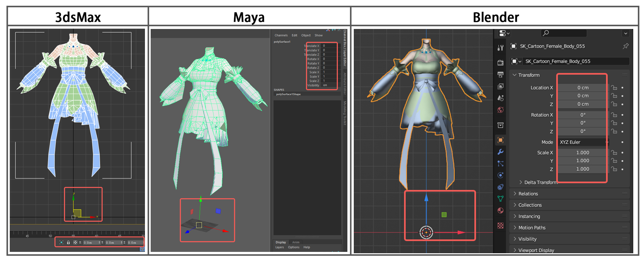Toggle lock for Blender Location Y
This screenshot has height=263, width=644.
coord(614,96)
